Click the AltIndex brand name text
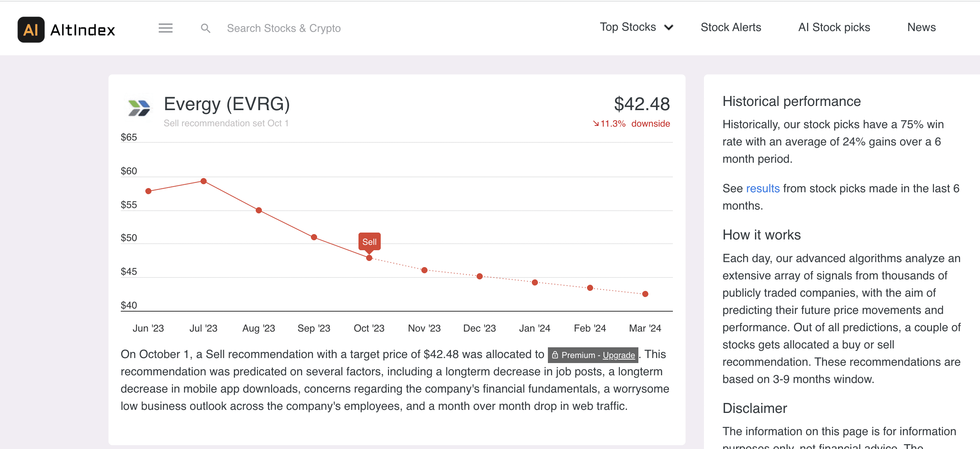 82,30
